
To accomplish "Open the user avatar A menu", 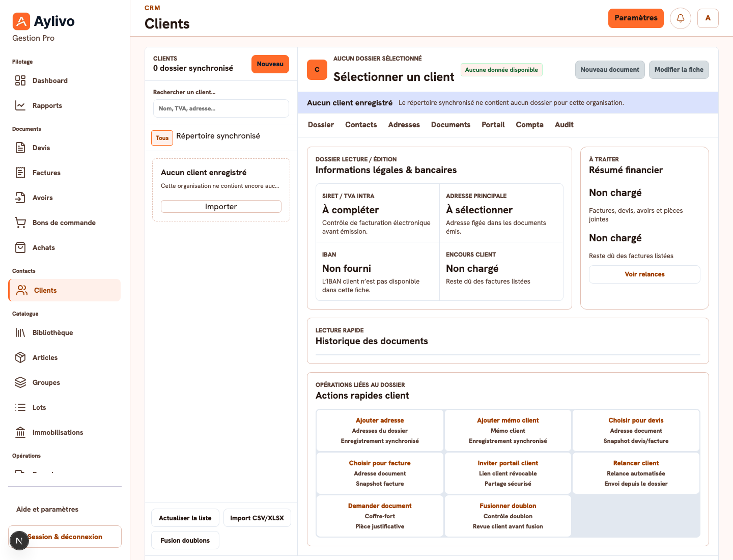I will (x=708, y=18).
